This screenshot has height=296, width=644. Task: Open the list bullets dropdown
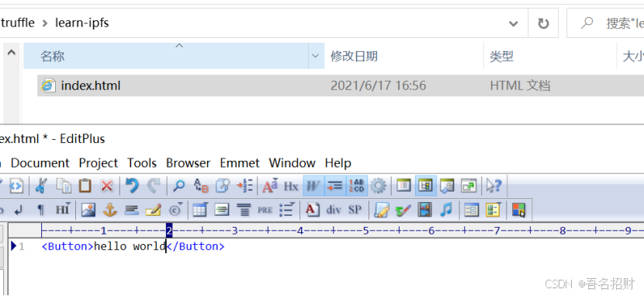point(286,210)
